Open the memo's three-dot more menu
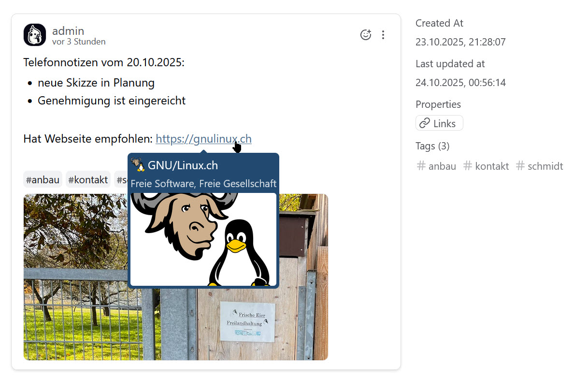The height and width of the screenshot is (382, 588). 383,35
